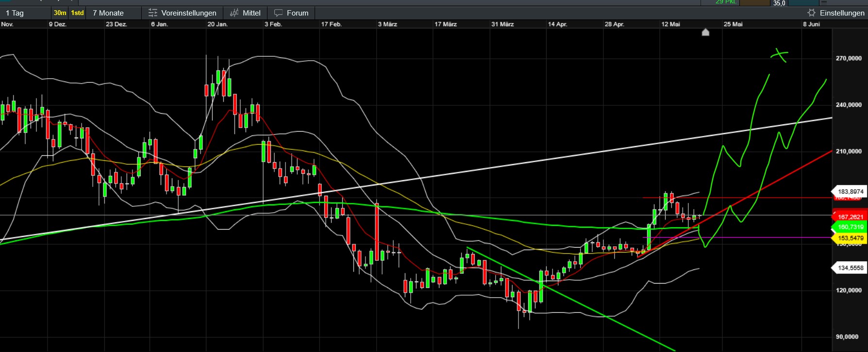Click the 134,5558 price label
Viewport: 868px width, 352px height.
click(850, 268)
